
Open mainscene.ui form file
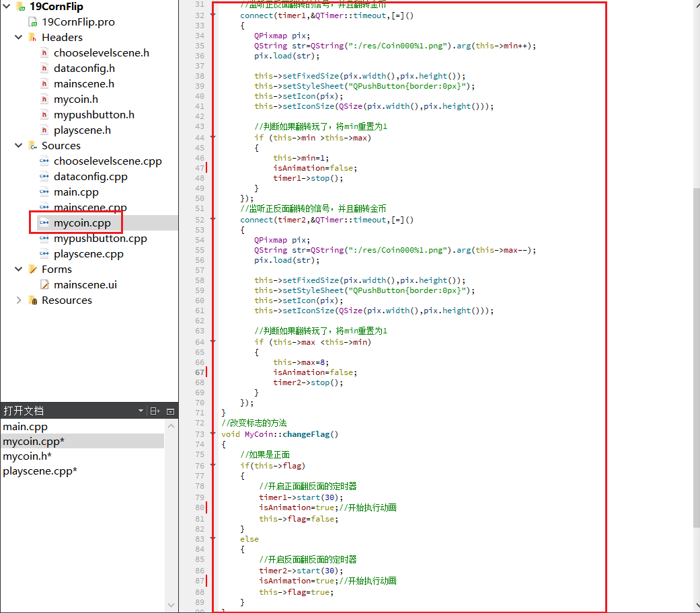point(85,284)
